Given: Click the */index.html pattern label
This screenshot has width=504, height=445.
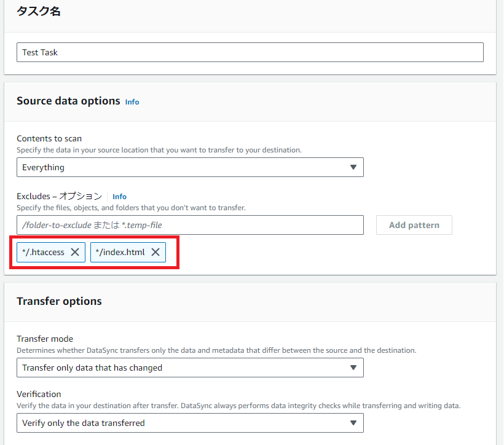Looking at the screenshot, I should 120,252.
